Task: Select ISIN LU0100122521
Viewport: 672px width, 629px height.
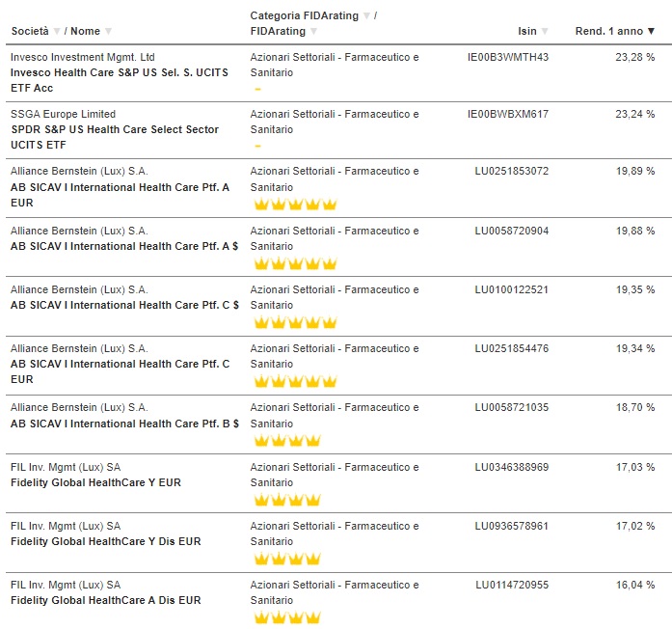Action: click(x=512, y=289)
